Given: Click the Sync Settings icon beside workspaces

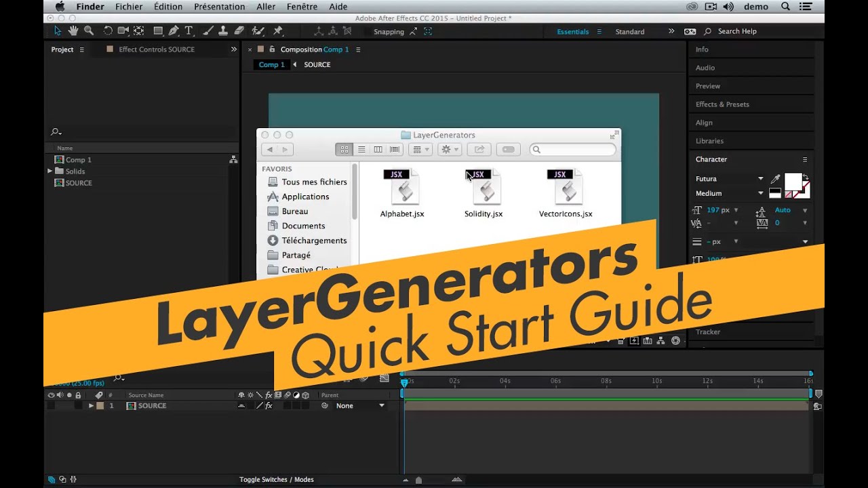Looking at the screenshot, I should coord(690,31).
